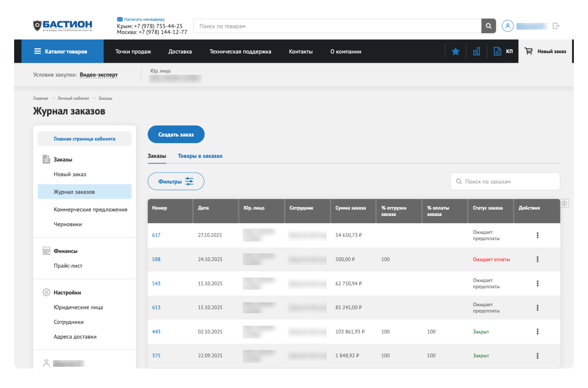Open the comparison bar chart icon
Viewport: 588px width, 388px height.
coord(476,52)
